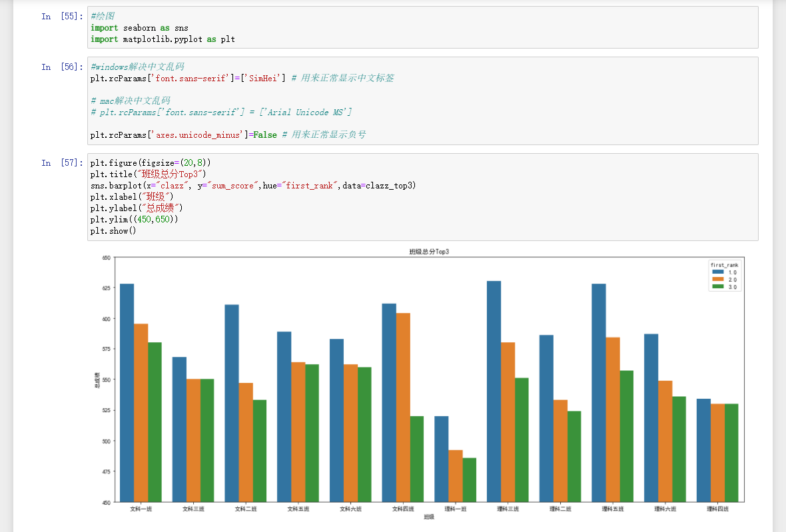Viewport: 786px width, 532px height.
Task: Click the orange bar of 理科五班
Action: pos(613,419)
